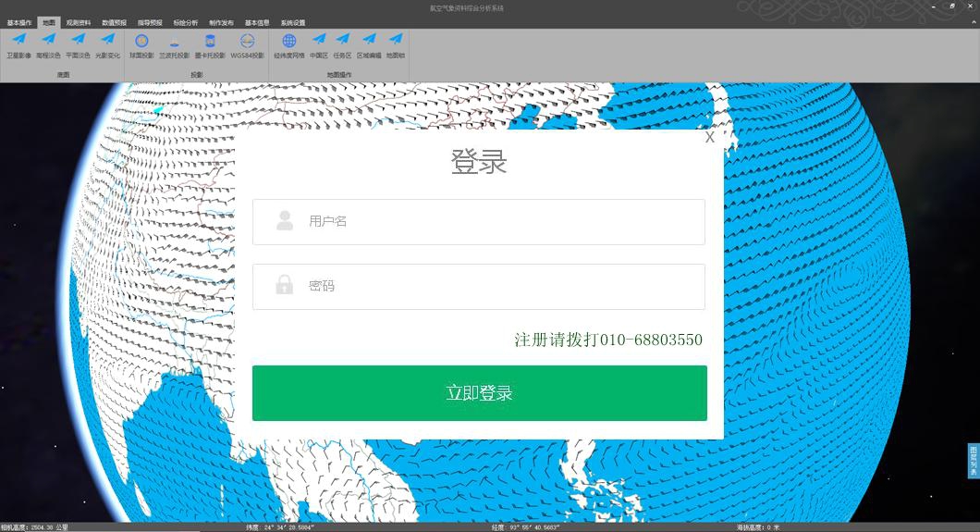The image size is (980, 532).
Task: Open the 系统设置 tab
Action: point(293,22)
